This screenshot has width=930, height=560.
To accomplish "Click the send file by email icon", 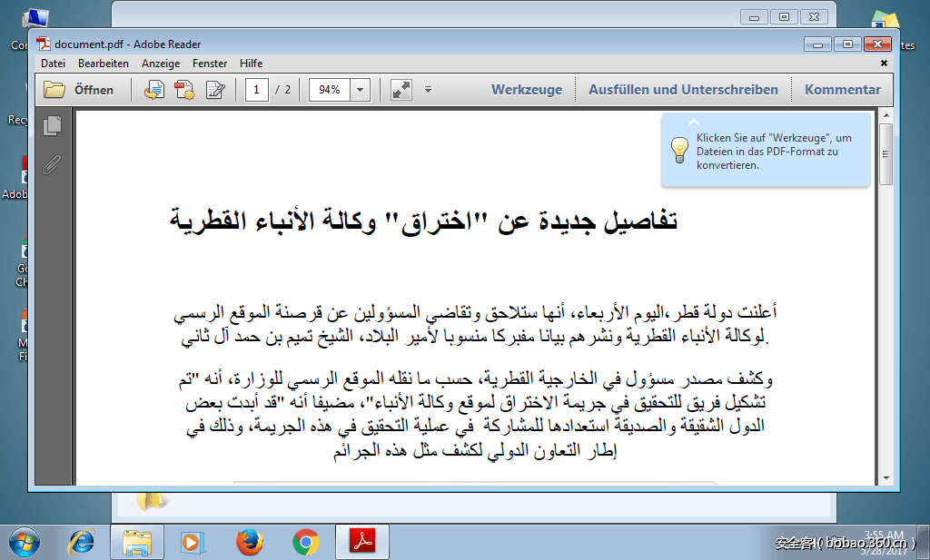I will 153,89.
